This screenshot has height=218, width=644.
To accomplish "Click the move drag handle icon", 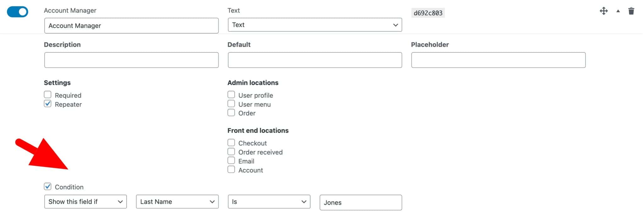I will pyautogui.click(x=603, y=11).
